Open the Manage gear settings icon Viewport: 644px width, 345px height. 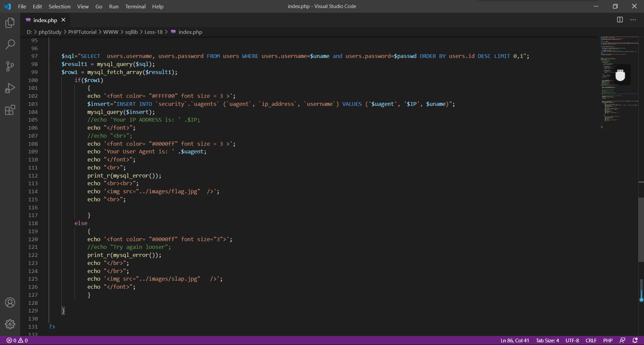tap(10, 324)
